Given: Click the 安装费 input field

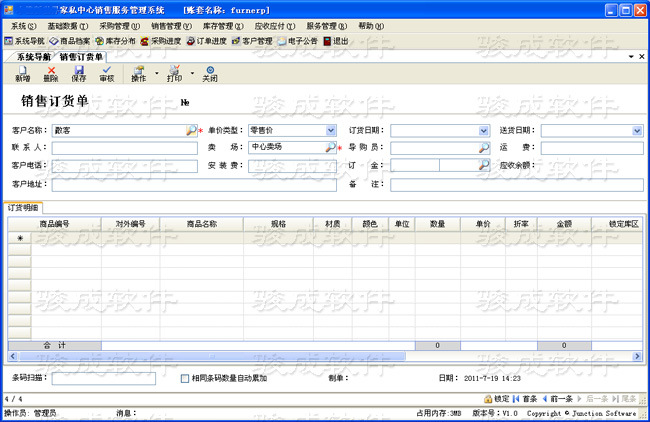Looking at the screenshot, I should point(292,166).
